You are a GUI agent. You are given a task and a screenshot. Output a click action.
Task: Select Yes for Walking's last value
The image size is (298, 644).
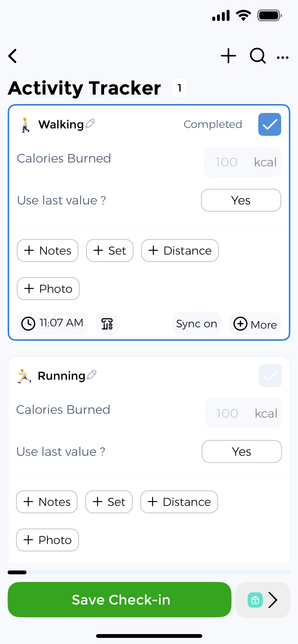click(x=241, y=200)
